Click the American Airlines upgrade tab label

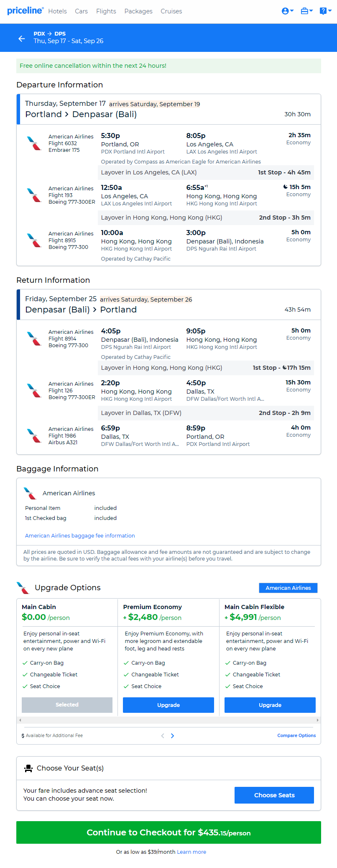click(x=288, y=588)
